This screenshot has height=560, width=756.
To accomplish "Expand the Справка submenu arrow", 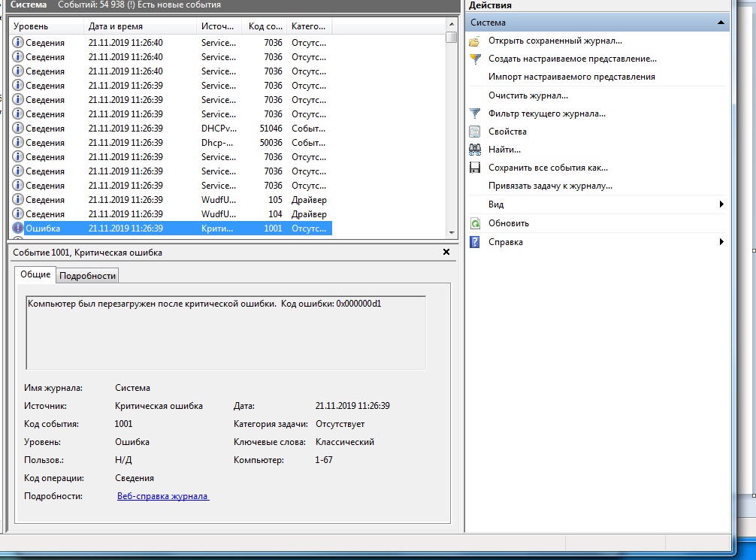I will pyautogui.click(x=721, y=242).
